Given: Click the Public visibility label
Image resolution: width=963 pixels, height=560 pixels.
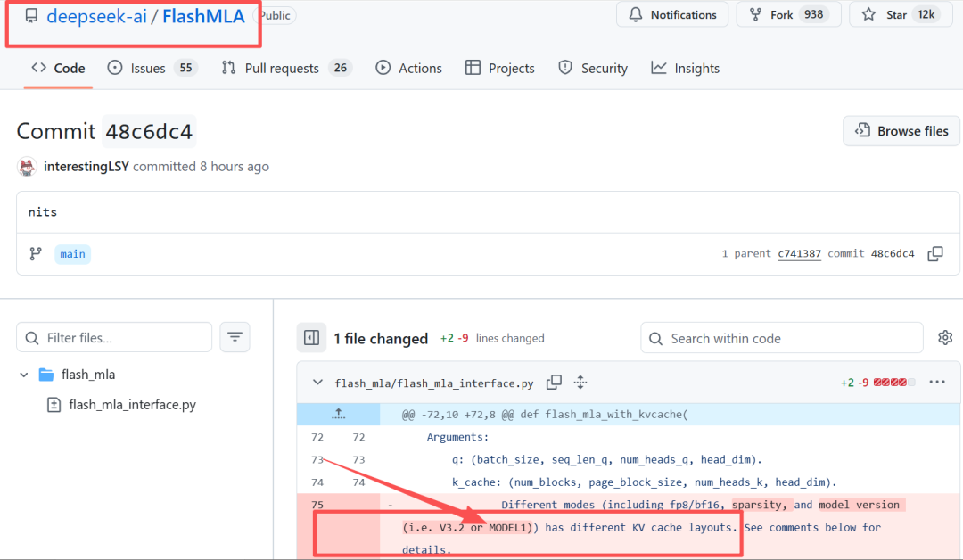Looking at the screenshot, I should pyautogui.click(x=275, y=15).
